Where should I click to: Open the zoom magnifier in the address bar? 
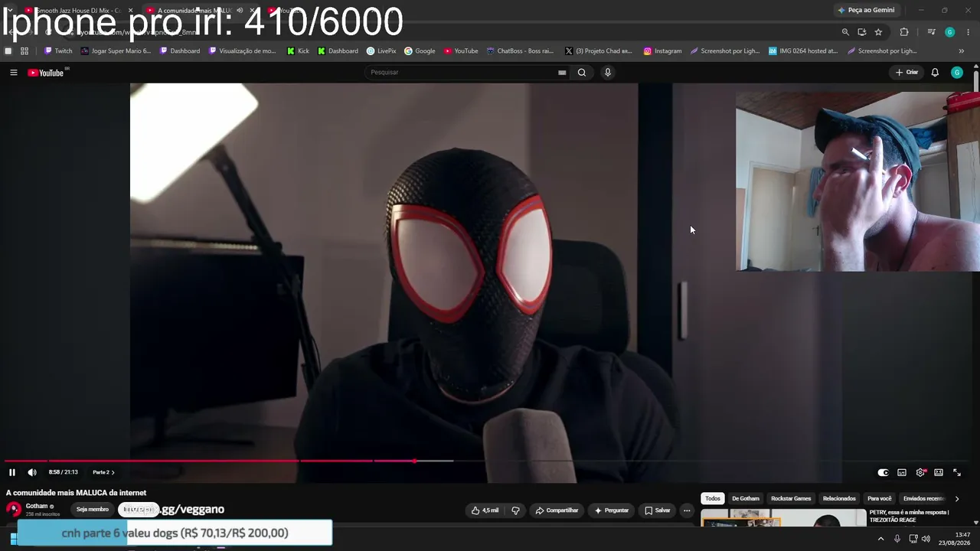845,32
